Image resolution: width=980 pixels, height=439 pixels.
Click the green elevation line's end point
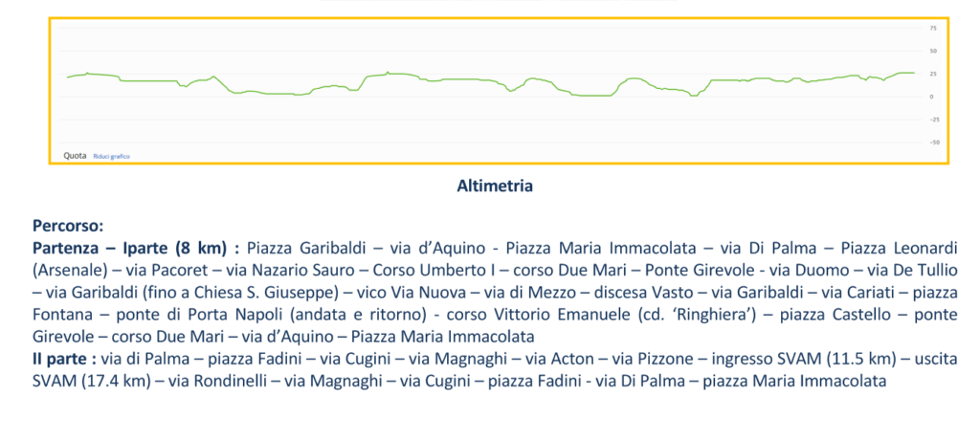914,73
